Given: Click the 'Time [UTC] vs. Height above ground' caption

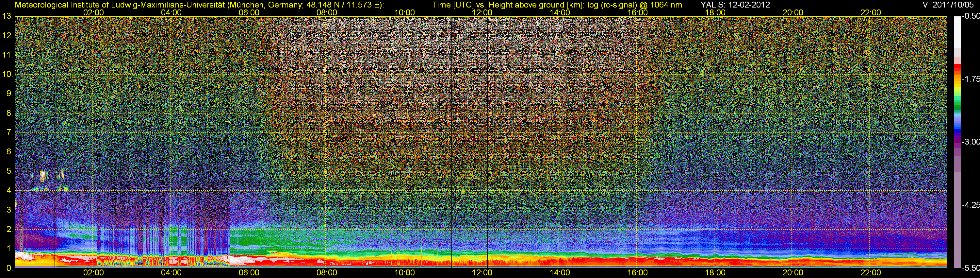Looking at the screenshot, I should 557,5.
